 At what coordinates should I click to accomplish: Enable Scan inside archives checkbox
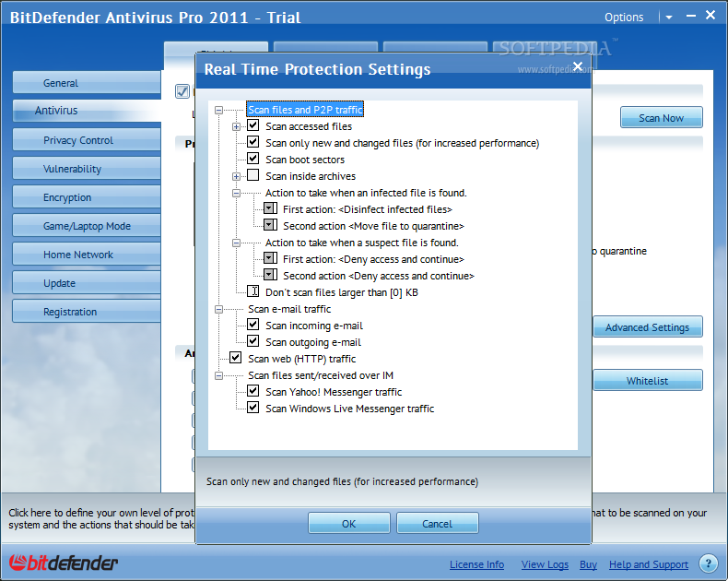[253, 175]
